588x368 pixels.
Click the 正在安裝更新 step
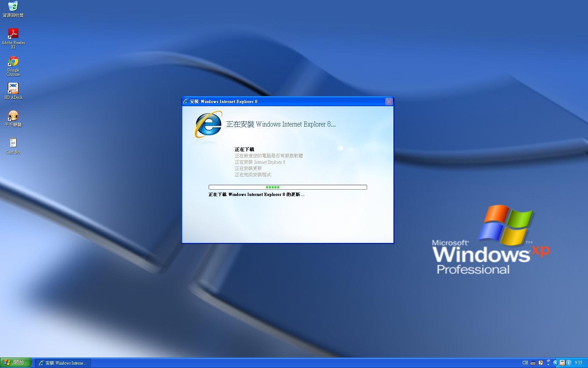tap(248, 168)
